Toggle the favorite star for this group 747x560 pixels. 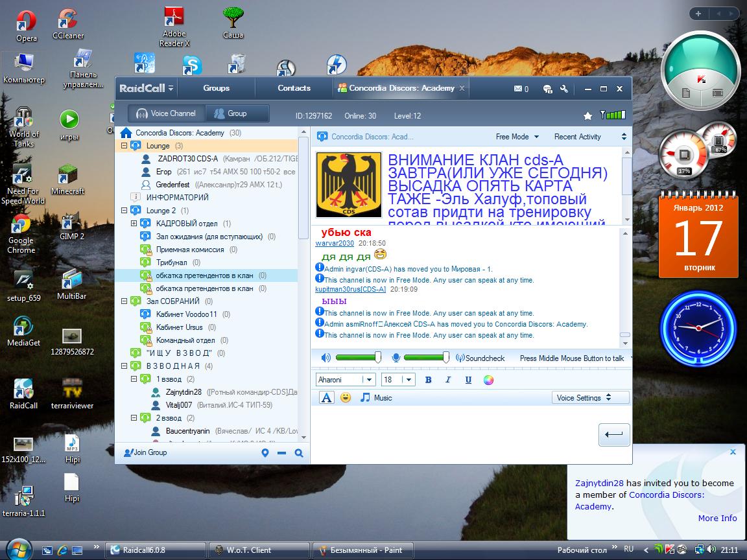point(588,116)
